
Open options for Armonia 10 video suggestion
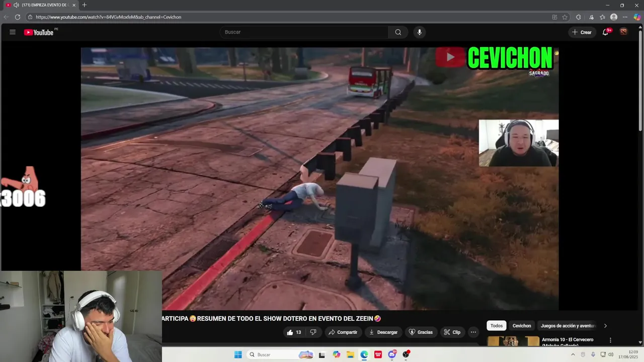click(x=610, y=340)
